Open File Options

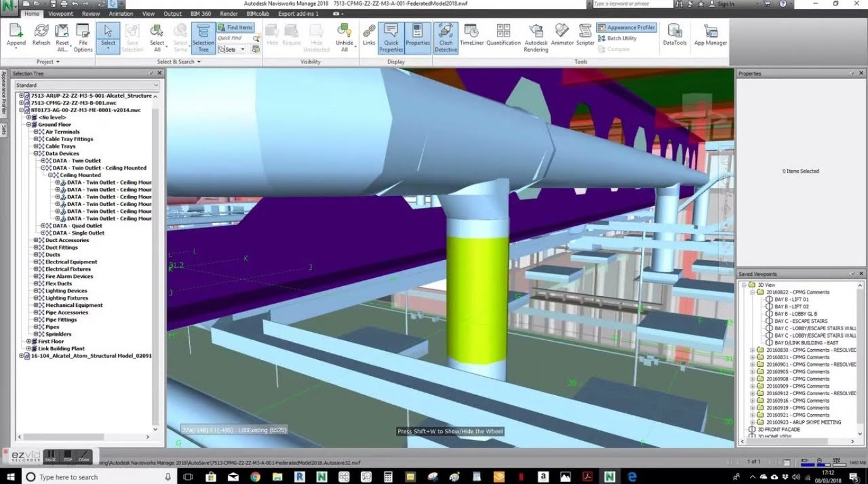tap(83, 38)
